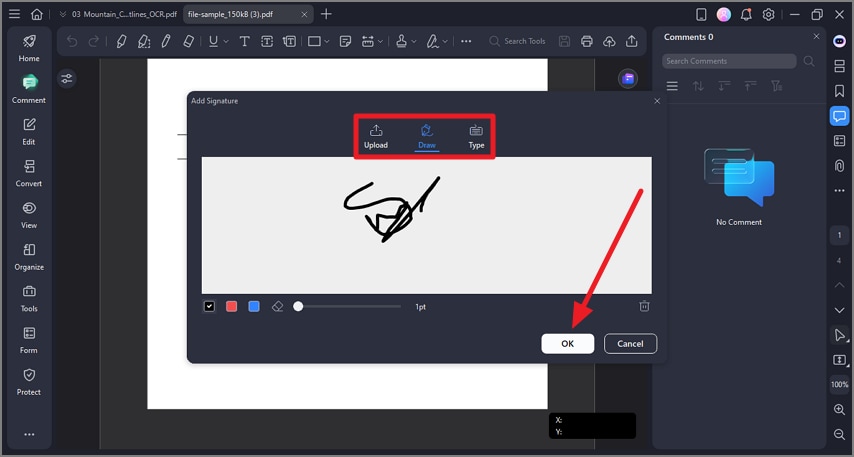The height and width of the screenshot is (457, 854).
Task: Open the View section in sidebar
Action: click(29, 215)
